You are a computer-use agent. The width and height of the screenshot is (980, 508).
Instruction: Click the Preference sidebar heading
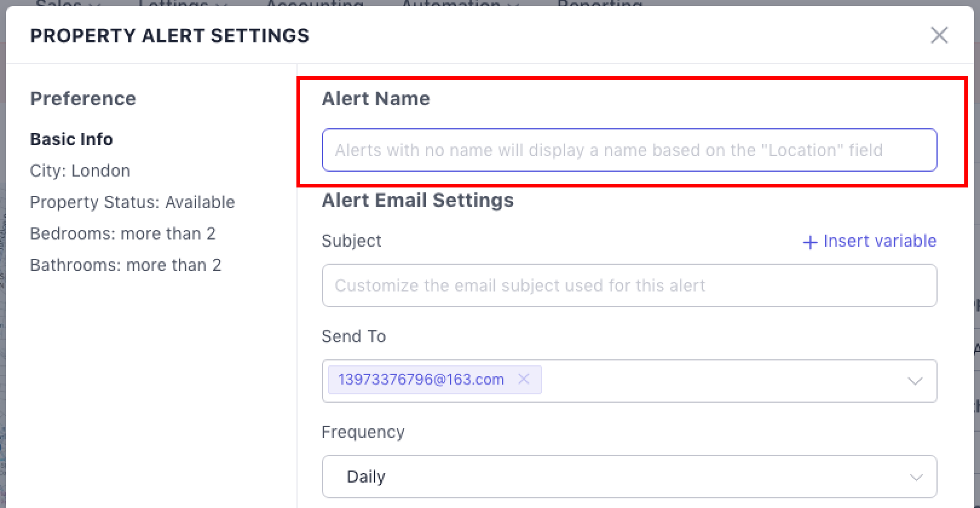point(83,99)
